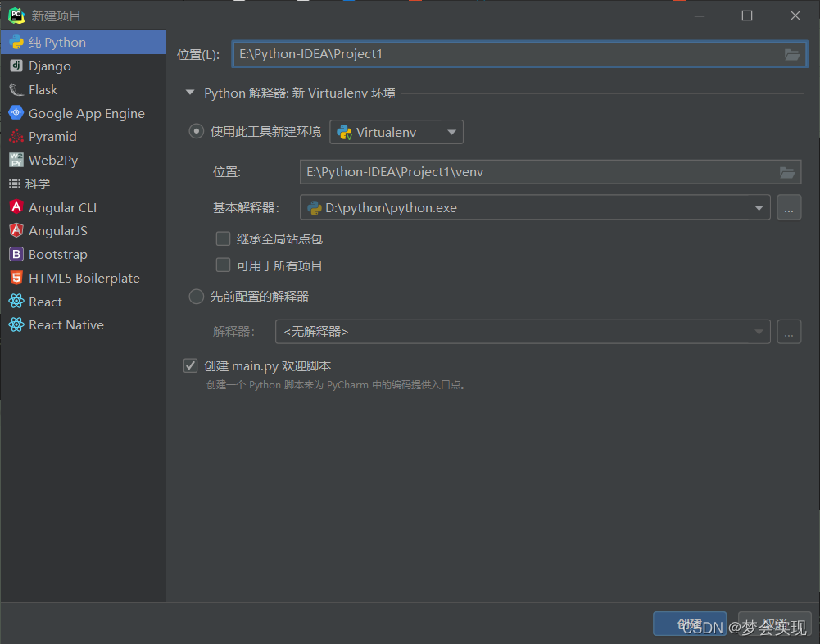Screen dimensions: 820x644
Task: Click the Flask horn icon
Action: coord(16,89)
